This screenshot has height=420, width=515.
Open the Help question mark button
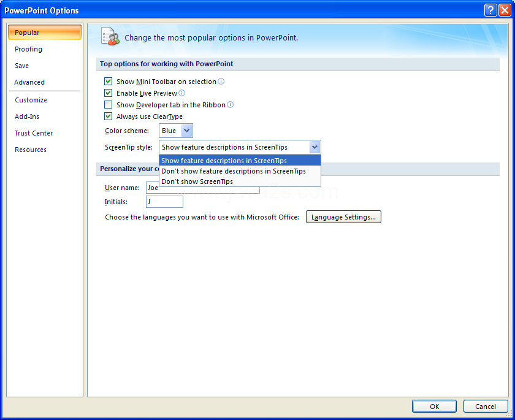tap(490, 10)
